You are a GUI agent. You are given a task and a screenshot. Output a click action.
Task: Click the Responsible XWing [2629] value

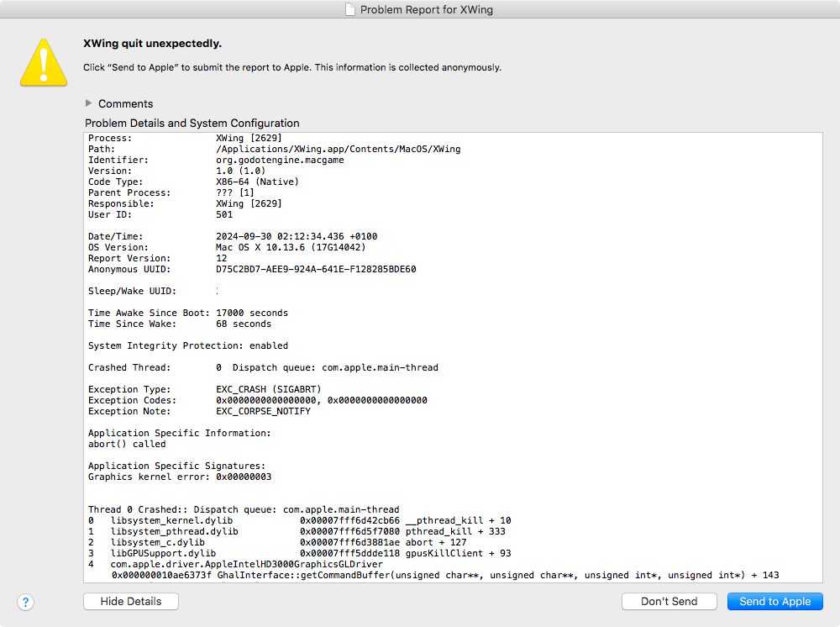(x=249, y=203)
